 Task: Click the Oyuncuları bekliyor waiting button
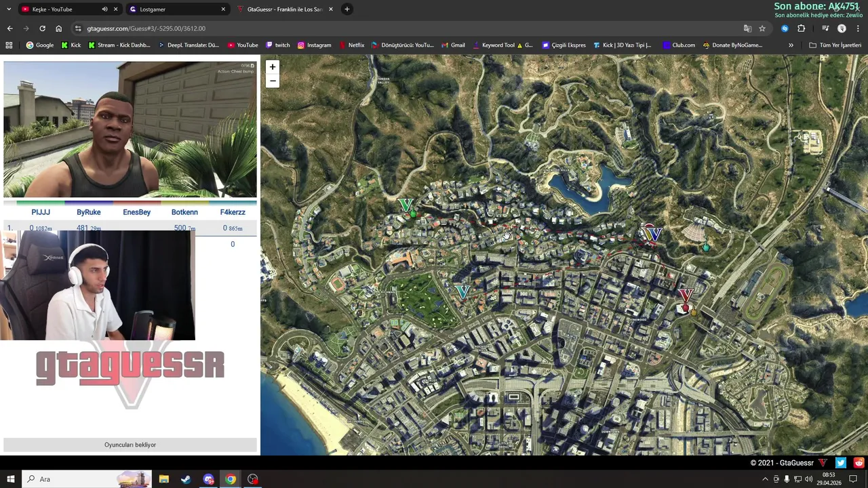tap(130, 445)
